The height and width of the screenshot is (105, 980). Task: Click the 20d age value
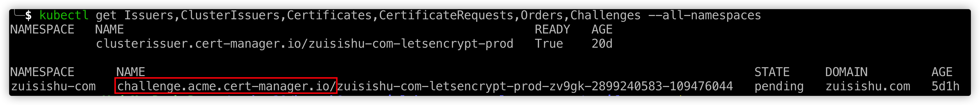[602, 44]
